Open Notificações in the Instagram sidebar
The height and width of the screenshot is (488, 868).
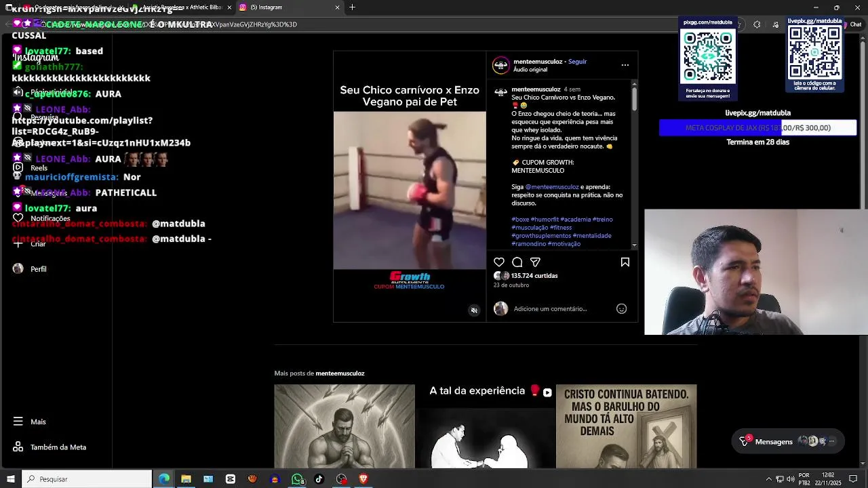coord(41,218)
